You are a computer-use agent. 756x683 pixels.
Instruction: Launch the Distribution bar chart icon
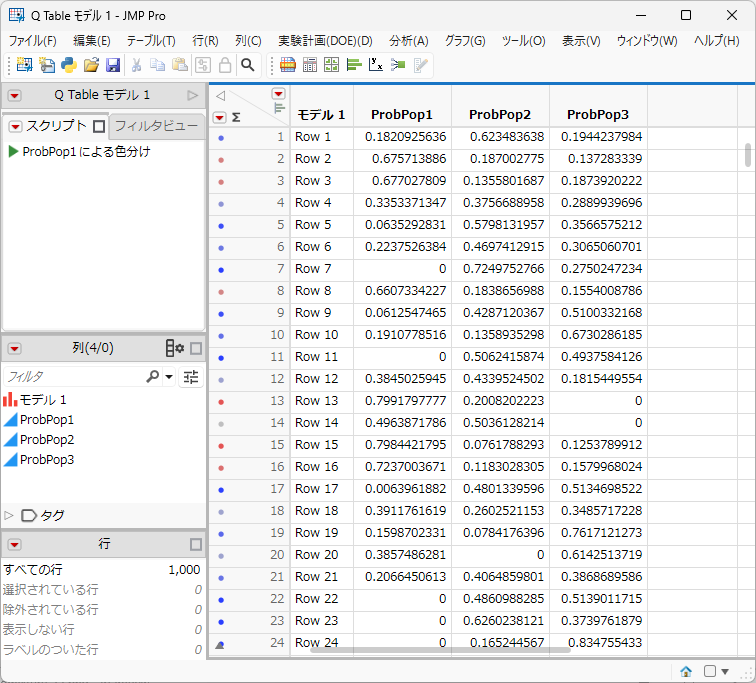pos(354,65)
